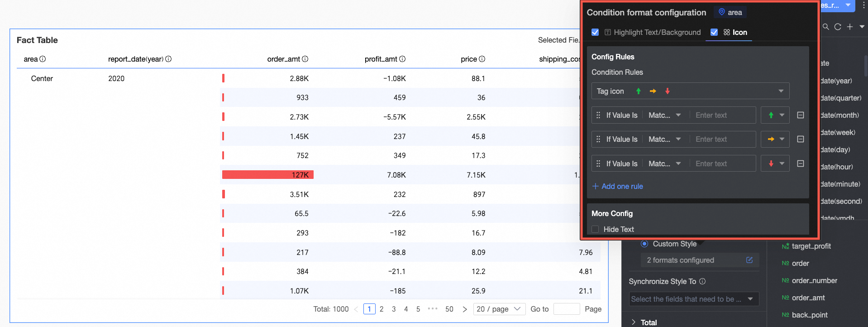
Task: Click edit icon beside 2 formats configured
Action: point(749,260)
